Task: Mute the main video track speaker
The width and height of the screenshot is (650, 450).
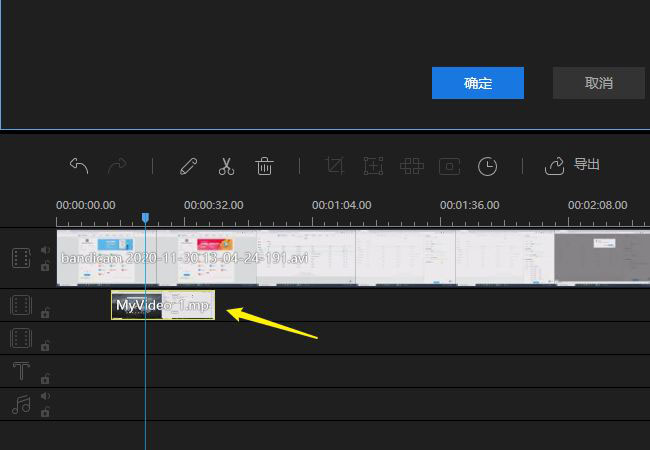Action: pyautogui.click(x=45, y=250)
